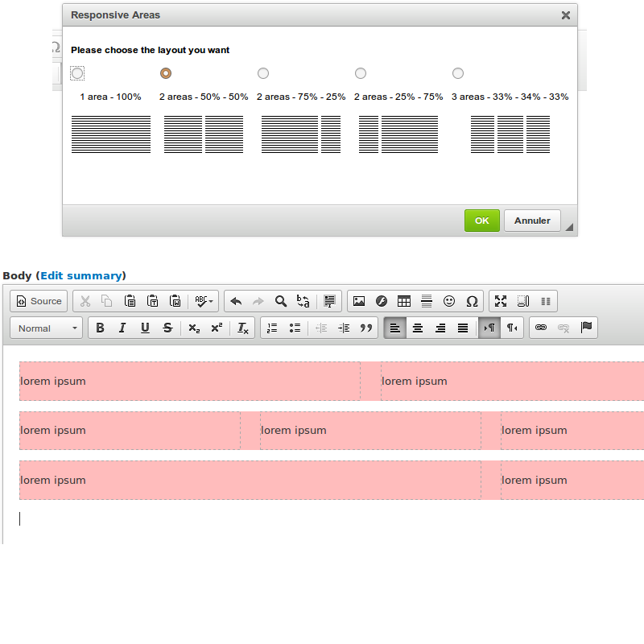
Task: Toggle bold formatting
Action: pos(100,328)
